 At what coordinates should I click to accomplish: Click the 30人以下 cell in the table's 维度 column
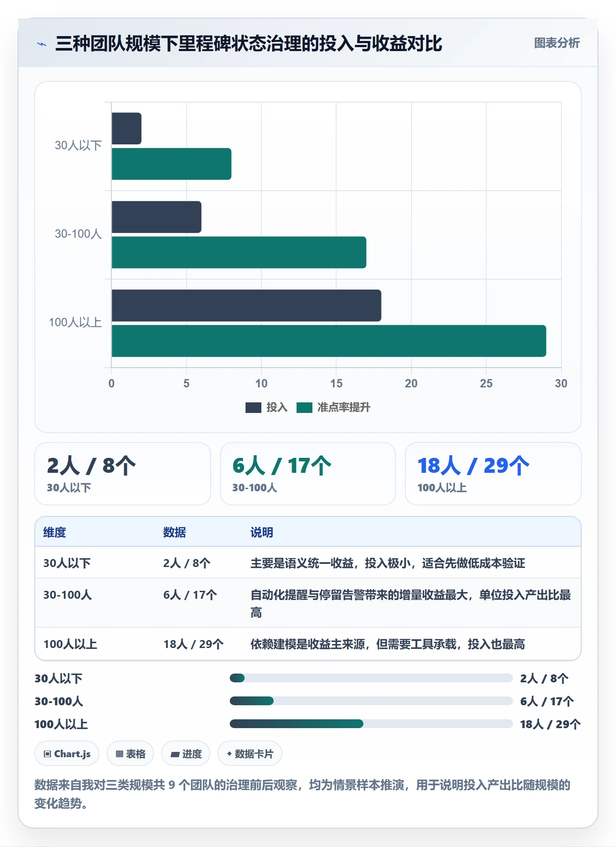[67, 563]
